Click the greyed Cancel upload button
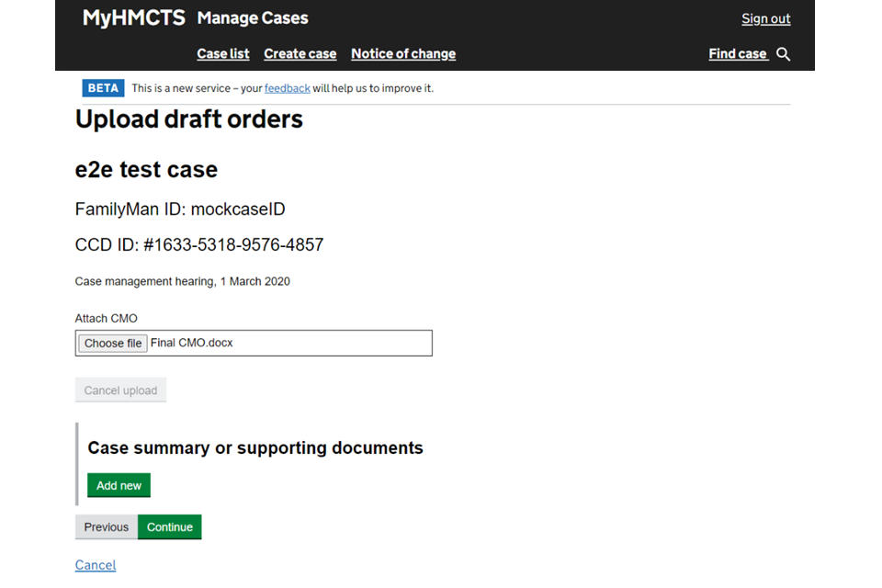The height and width of the screenshot is (588, 882). pos(120,390)
